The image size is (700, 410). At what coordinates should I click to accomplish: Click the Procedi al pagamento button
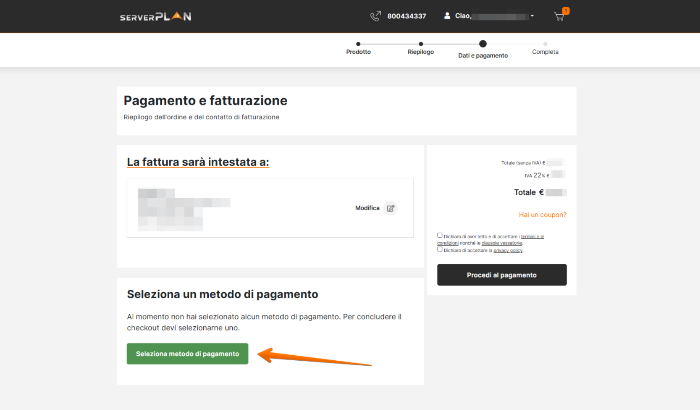click(501, 275)
